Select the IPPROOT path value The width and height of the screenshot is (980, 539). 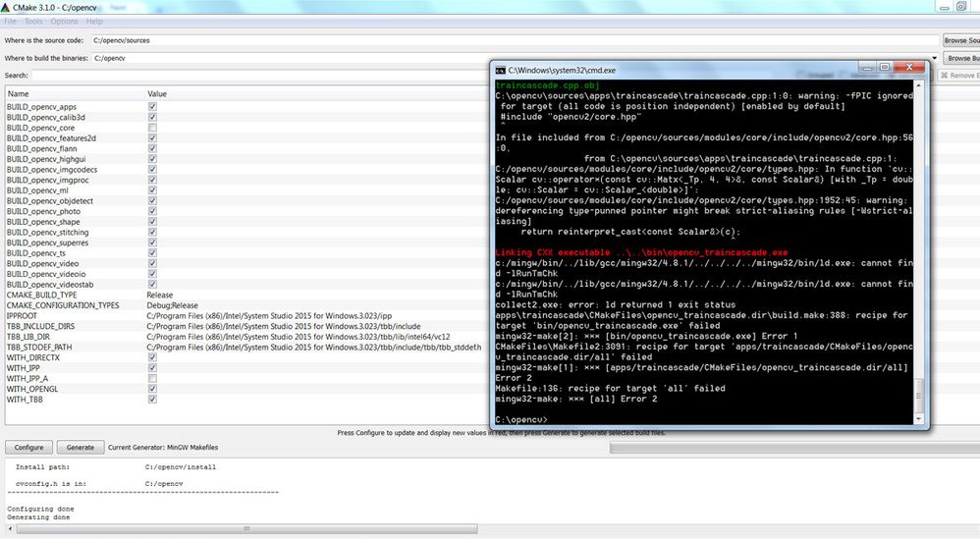pos(269,316)
